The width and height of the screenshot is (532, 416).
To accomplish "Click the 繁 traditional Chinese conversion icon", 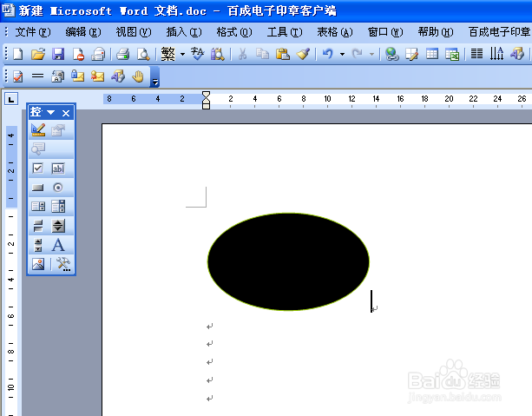I will pyautogui.click(x=168, y=54).
